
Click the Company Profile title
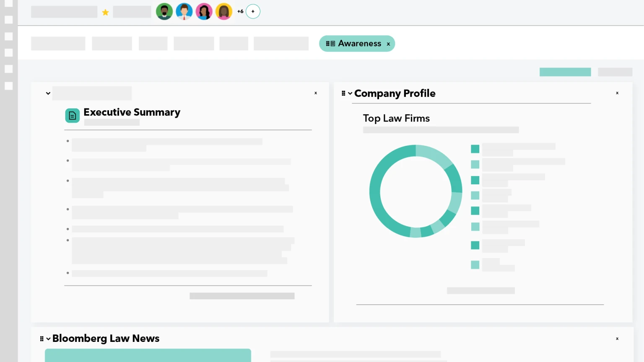pyautogui.click(x=395, y=93)
